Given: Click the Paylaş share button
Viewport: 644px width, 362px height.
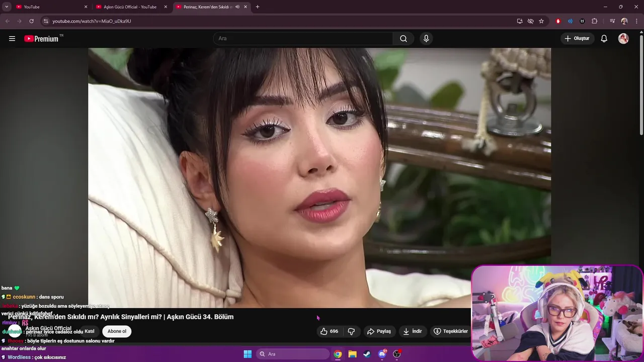Looking at the screenshot, I should coord(379,331).
